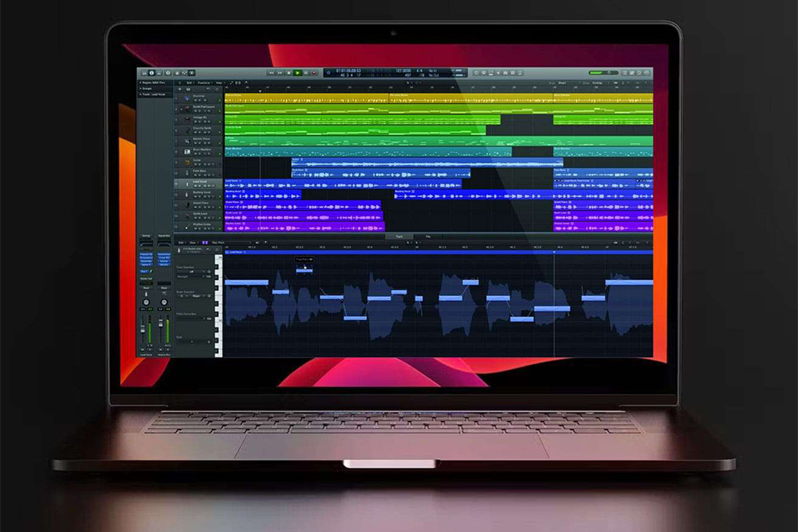The height and width of the screenshot is (532, 798).
Task: Click the Stereo Out output slot
Action: [x=146, y=279]
